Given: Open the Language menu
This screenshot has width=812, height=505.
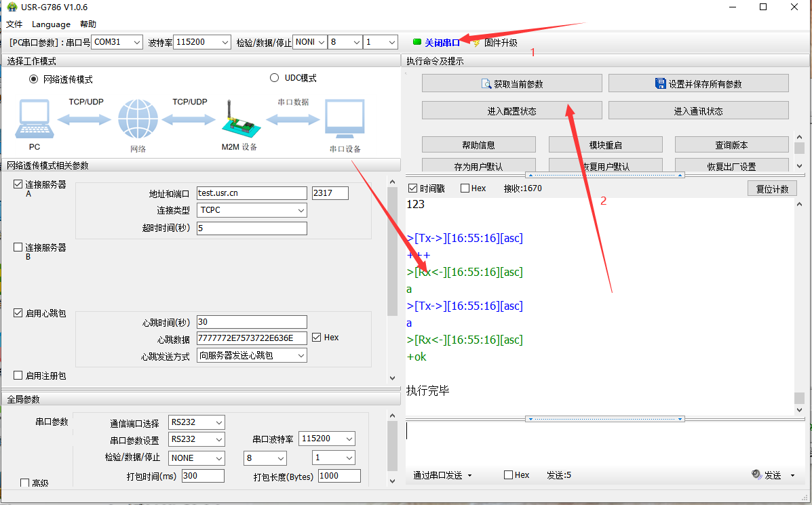Looking at the screenshot, I should (51, 24).
